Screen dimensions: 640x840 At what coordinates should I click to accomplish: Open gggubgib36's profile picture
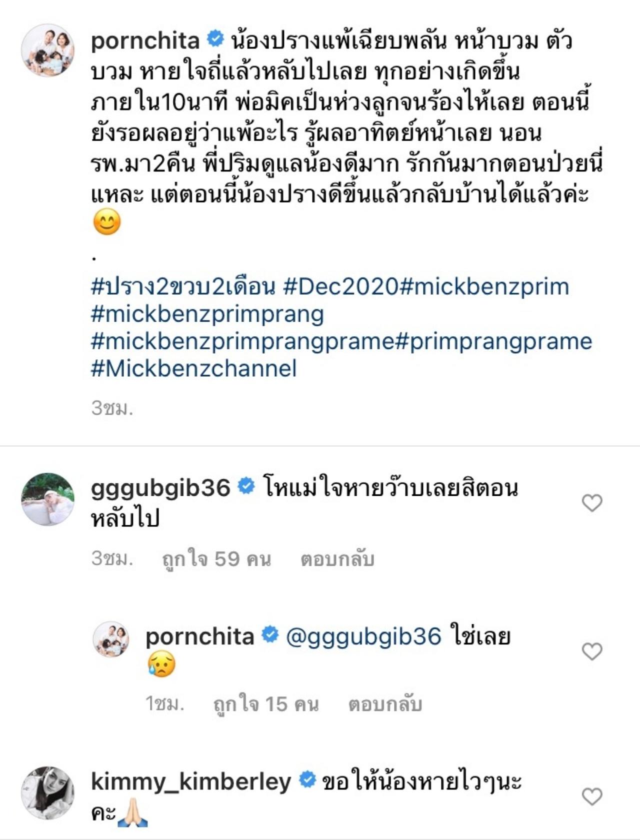pos(47,499)
